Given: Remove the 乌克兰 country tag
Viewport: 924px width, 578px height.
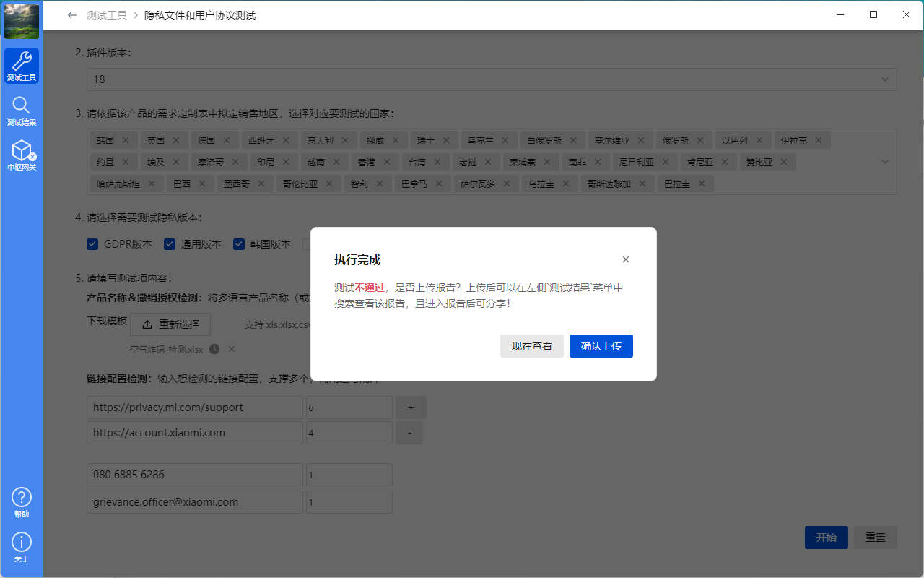Looking at the screenshot, I should [505, 140].
